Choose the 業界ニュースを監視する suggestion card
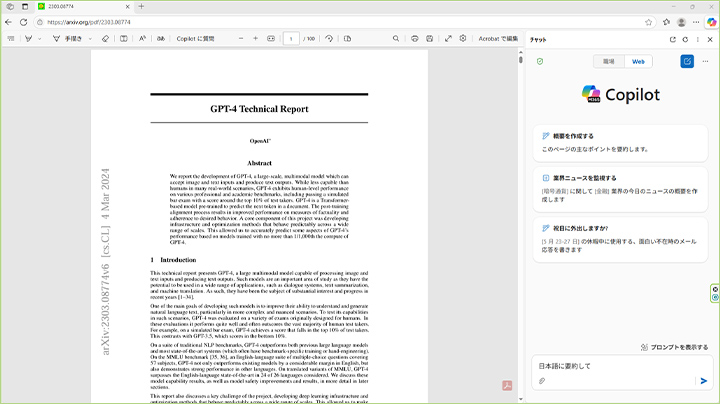720x404 pixels. coord(620,189)
